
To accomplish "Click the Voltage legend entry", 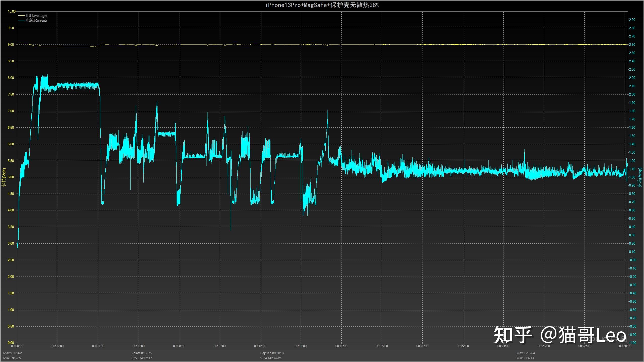I will [36, 16].
